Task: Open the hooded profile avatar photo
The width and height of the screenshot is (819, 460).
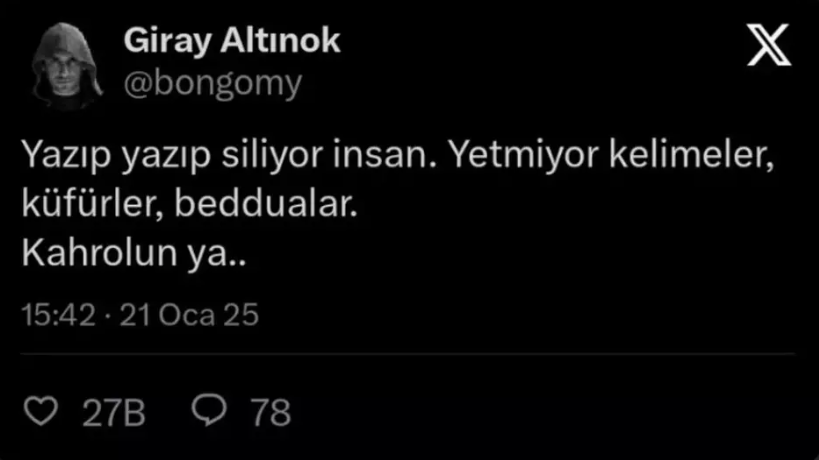Action: click(65, 65)
